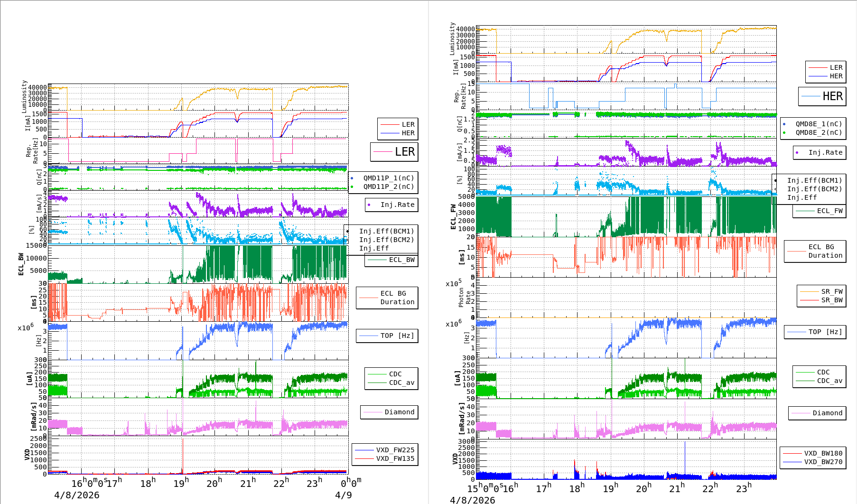Select TOP [Hz] legend in the right panel
The height and width of the screenshot is (504, 857).
[x=815, y=332]
